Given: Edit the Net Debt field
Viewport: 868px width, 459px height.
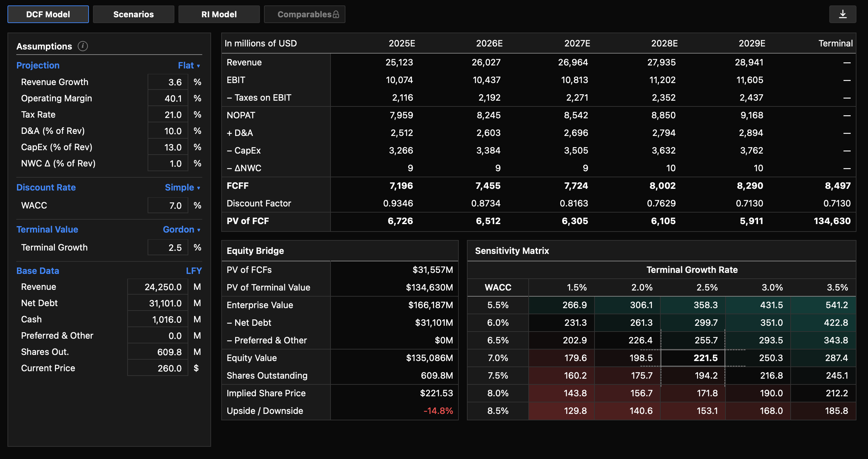Looking at the screenshot, I should click(157, 303).
